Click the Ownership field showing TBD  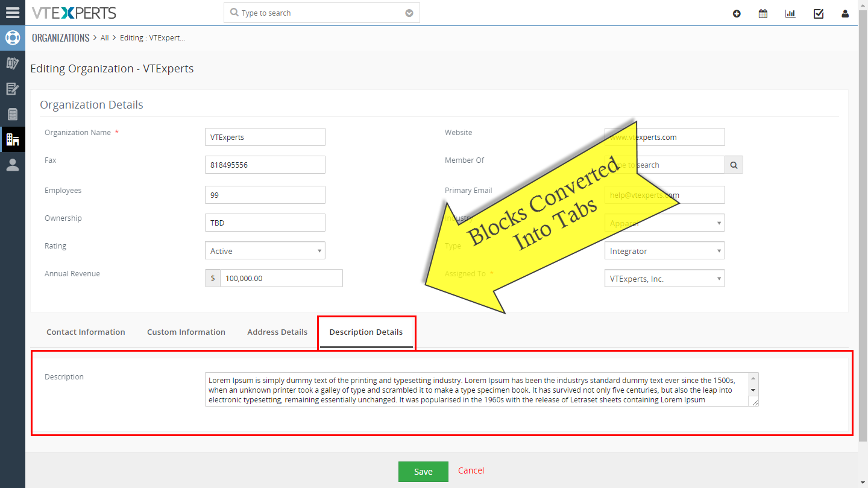coord(265,223)
